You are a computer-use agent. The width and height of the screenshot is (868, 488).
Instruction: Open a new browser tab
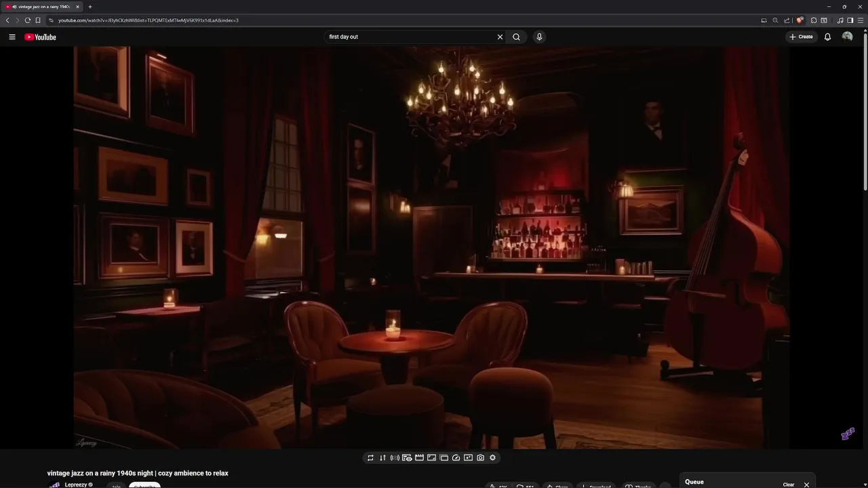click(90, 7)
